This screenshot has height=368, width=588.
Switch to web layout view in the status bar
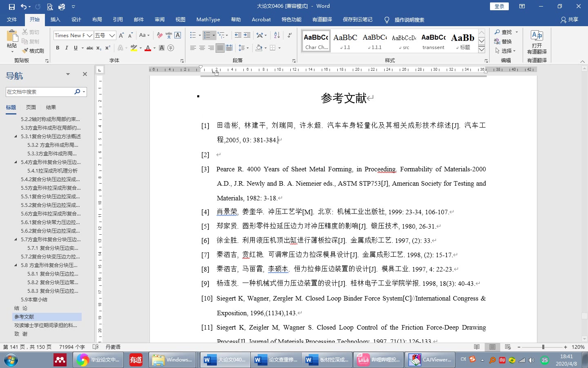click(508, 347)
